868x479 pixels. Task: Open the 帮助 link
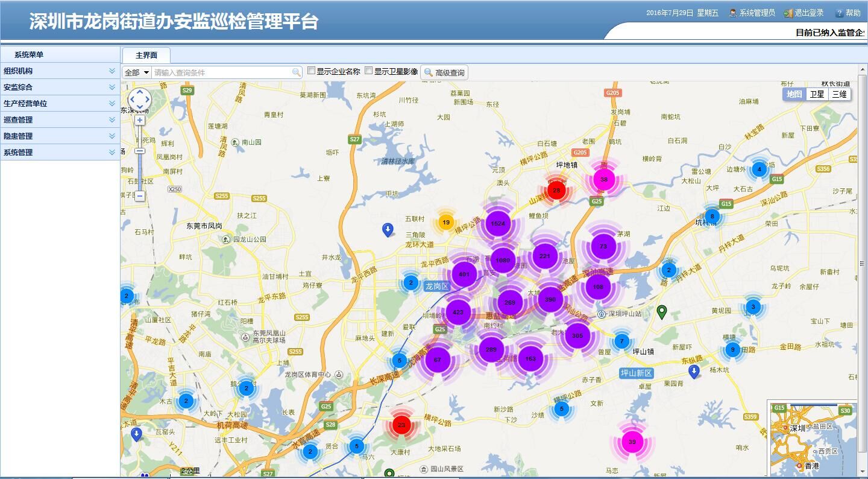pos(848,13)
